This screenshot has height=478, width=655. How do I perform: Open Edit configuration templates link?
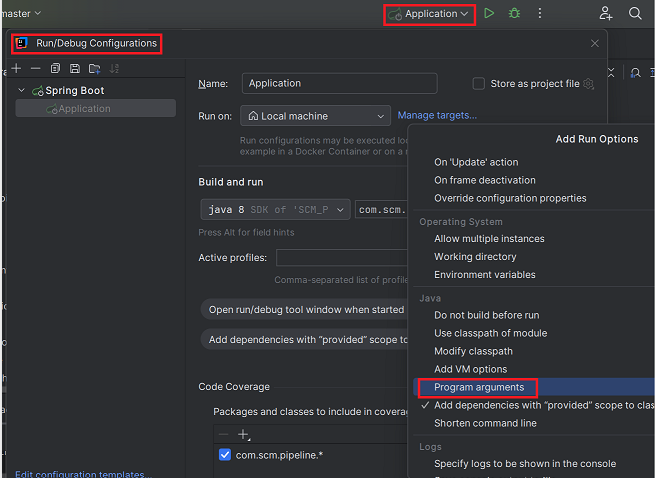click(83, 474)
